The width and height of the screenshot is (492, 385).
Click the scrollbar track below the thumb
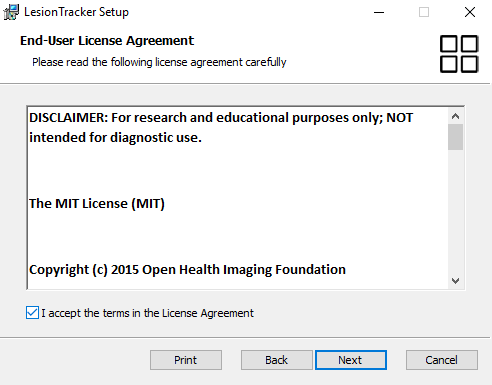click(455, 212)
